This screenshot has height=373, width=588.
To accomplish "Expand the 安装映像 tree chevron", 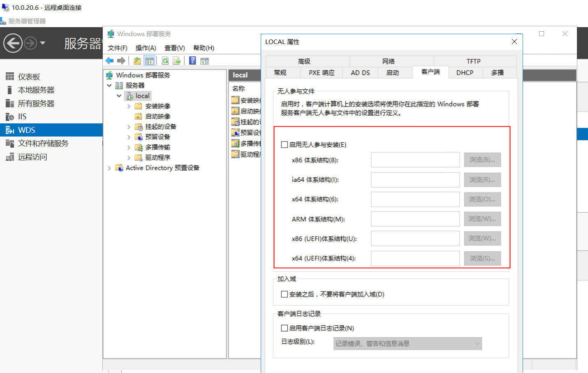I will coord(129,106).
